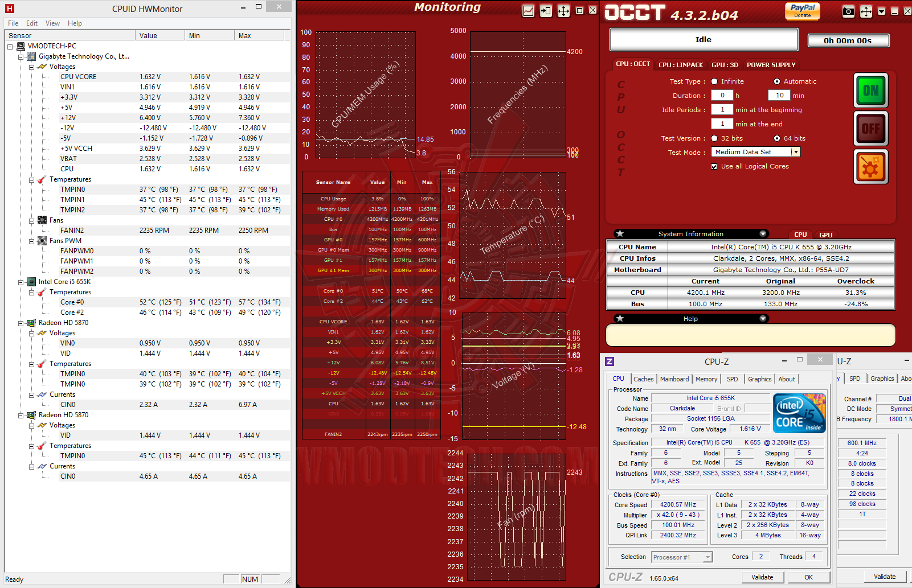Select 64 bits test version
Image resolution: width=912 pixels, height=588 pixels.
coord(777,138)
